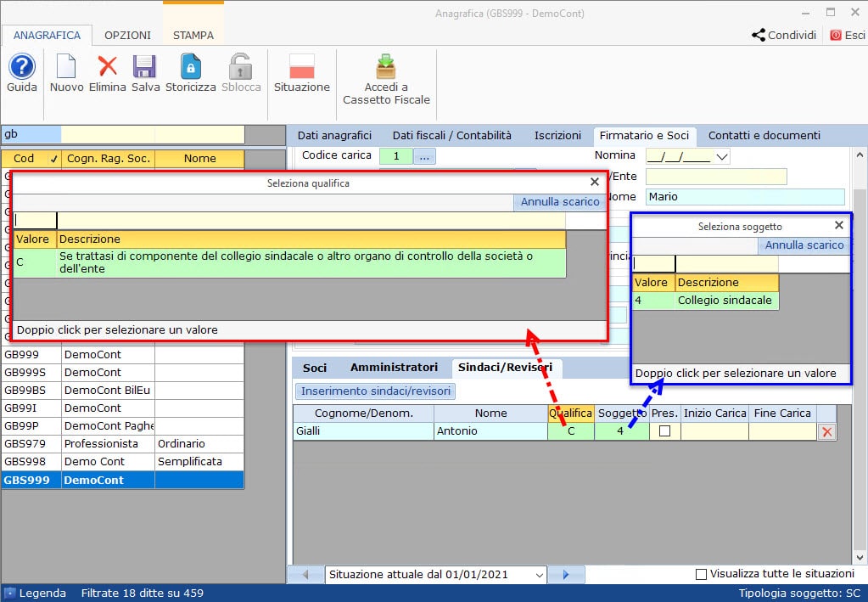
Task: Click the Storicizza lock document icon
Action: click(190, 66)
